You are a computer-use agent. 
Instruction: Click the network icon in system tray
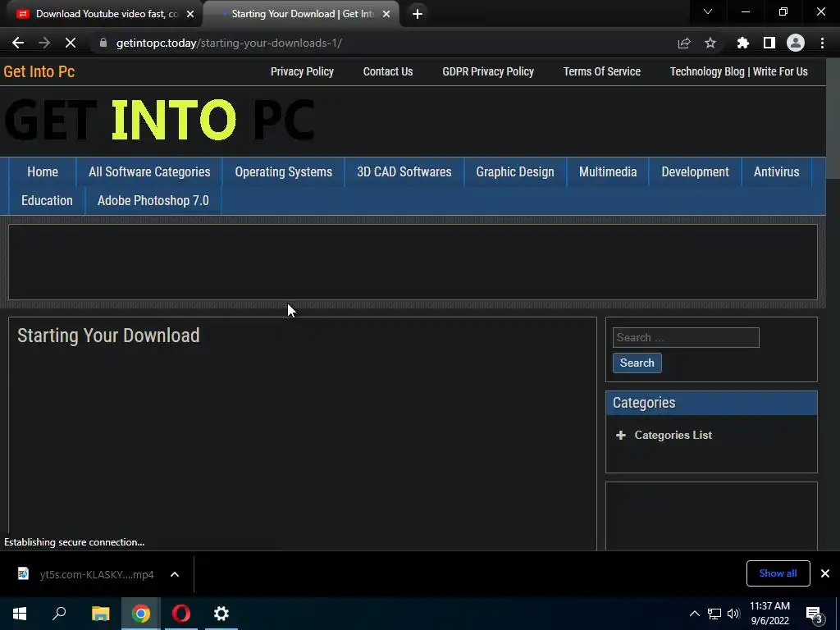[714, 614]
